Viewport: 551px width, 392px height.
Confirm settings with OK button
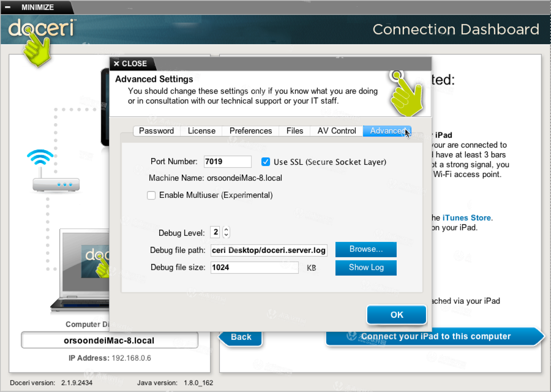(397, 315)
